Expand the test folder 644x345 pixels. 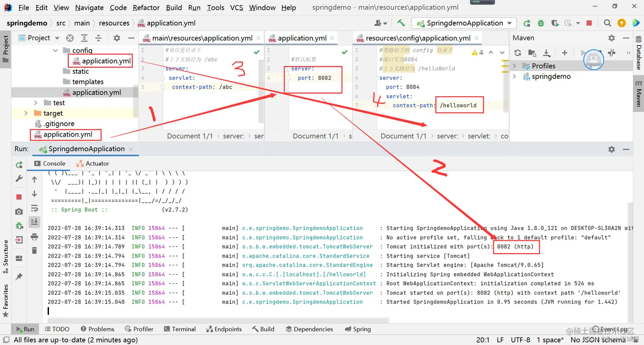pos(36,103)
